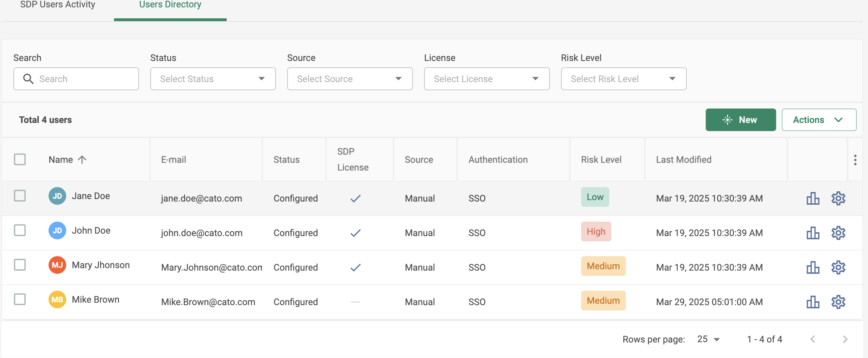The image size is (868, 358).
Task: Tick the select-all header checkbox
Action: (x=20, y=159)
